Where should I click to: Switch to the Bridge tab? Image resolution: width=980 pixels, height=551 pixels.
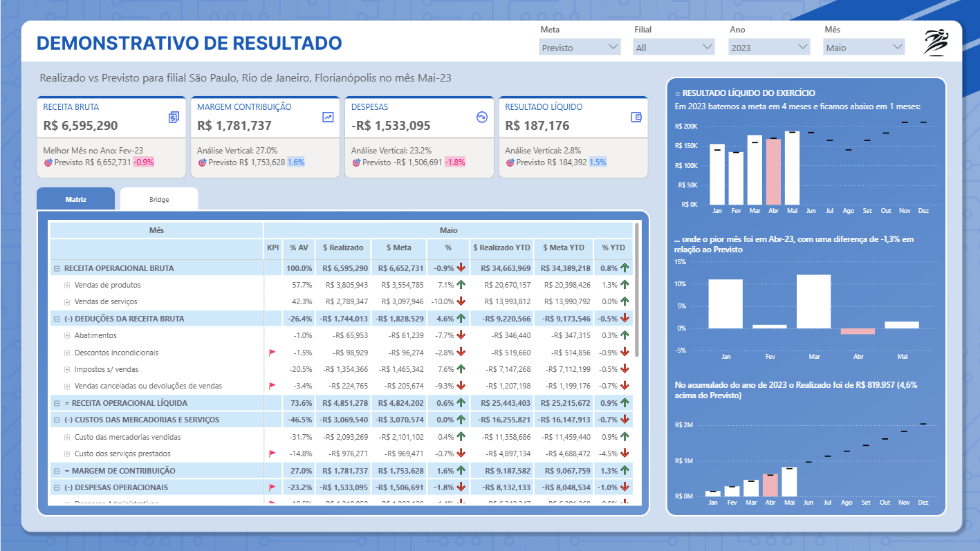pos(159,198)
